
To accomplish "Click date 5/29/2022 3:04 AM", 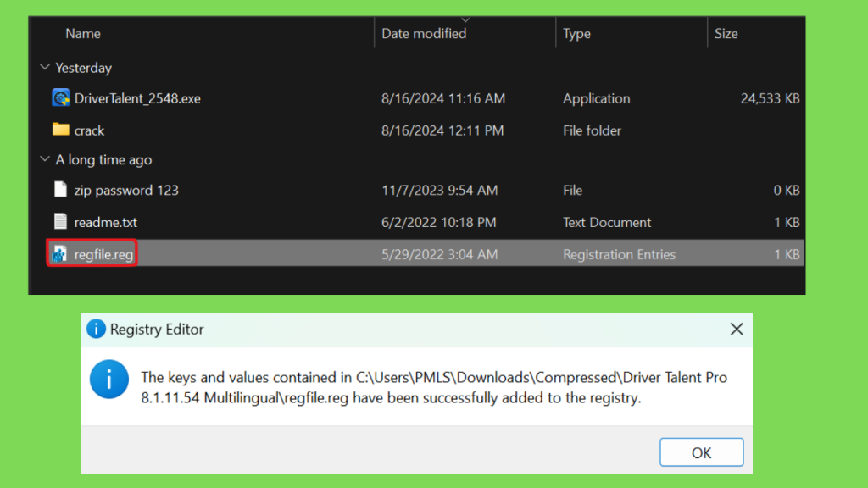I will (440, 254).
